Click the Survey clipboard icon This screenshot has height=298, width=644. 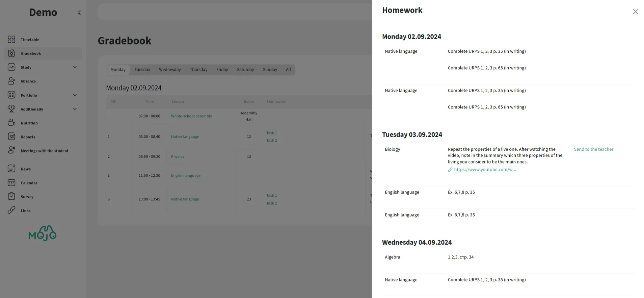[11, 197]
